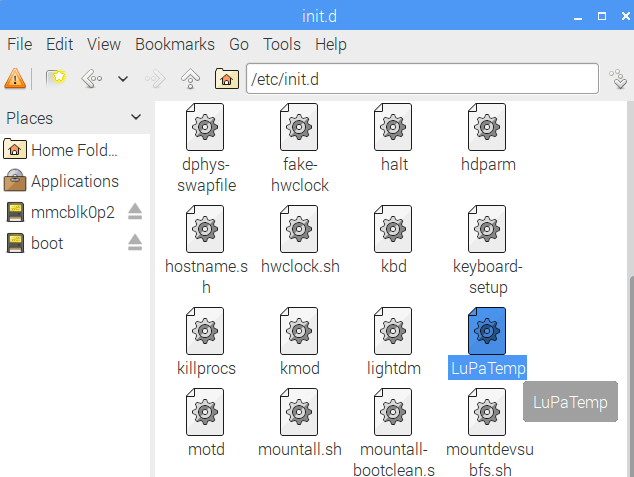This screenshot has width=634, height=477.
Task: Open the Bookmarks menu
Action: [x=175, y=44]
